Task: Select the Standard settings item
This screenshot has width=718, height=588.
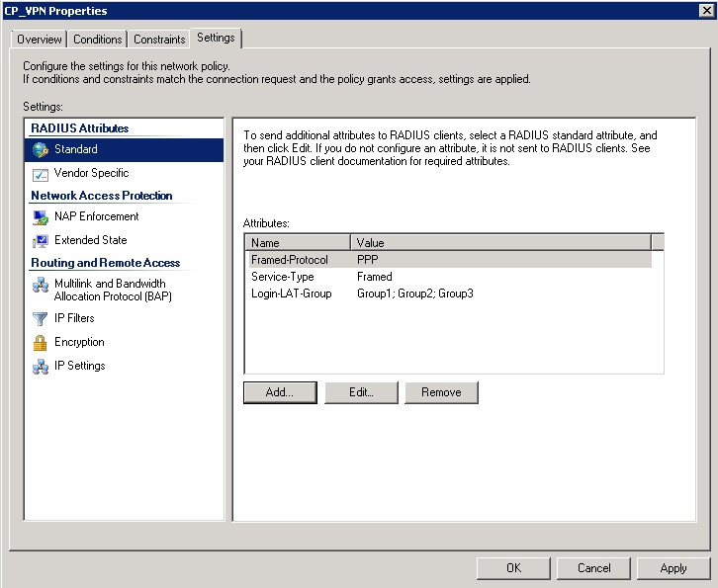Action: 124,149
